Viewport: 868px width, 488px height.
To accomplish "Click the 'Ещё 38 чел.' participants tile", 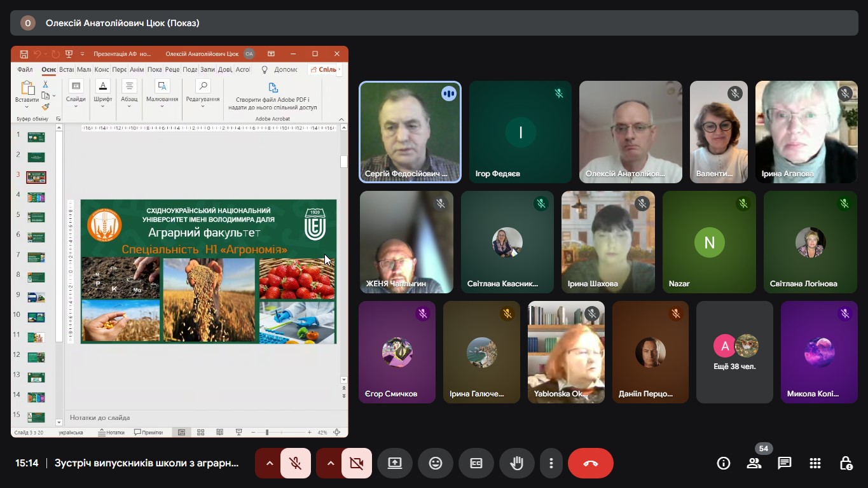I will point(734,352).
